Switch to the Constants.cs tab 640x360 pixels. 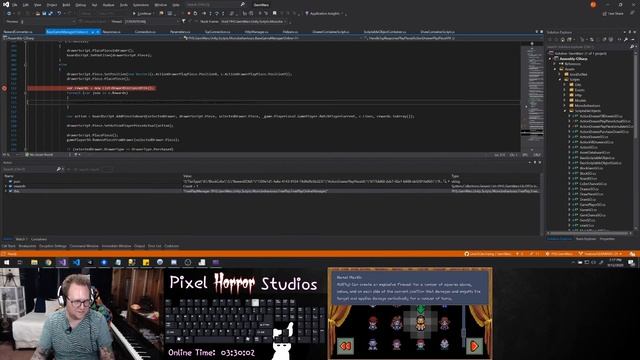[x=145, y=32]
